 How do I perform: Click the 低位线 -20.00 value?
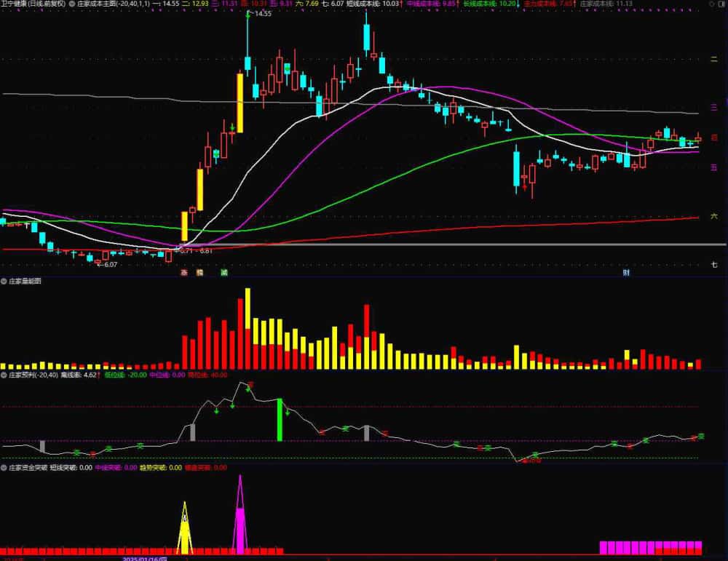point(125,375)
